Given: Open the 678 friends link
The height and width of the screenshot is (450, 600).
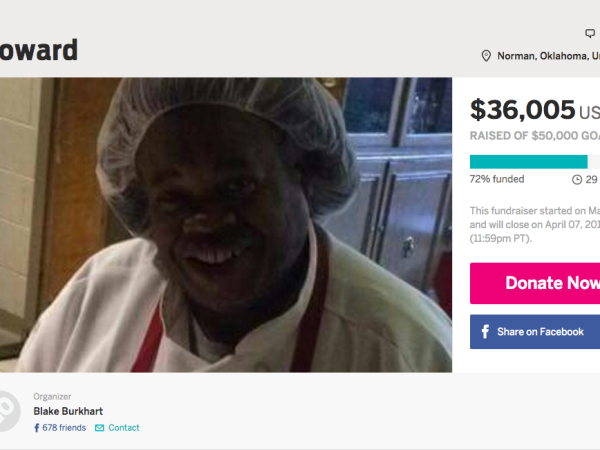Looking at the screenshot, I should [64, 428].
